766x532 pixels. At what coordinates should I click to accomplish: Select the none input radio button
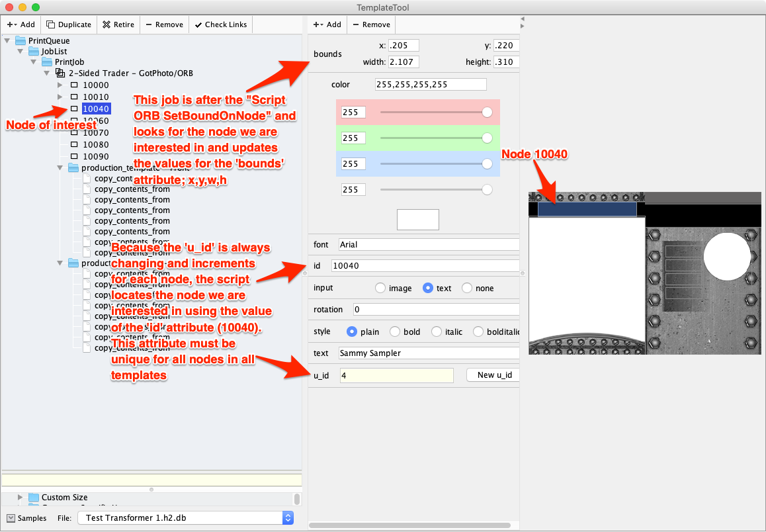tap(467, 288)
